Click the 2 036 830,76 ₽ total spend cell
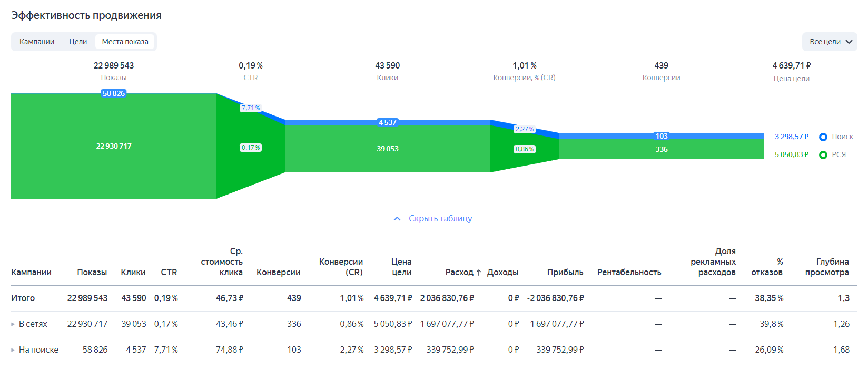The height and width of the screenshot is (368, 868). pos(447,298)
